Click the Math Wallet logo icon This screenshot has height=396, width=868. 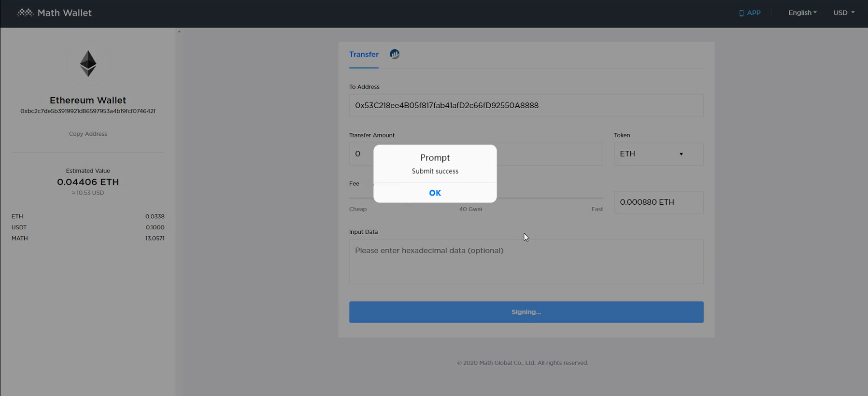click(25, 13)
